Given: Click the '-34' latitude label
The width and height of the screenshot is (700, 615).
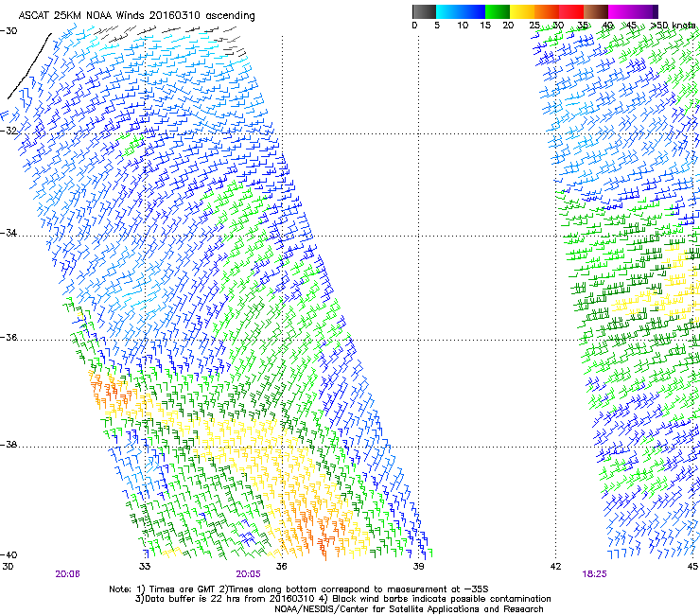Looking at the screenshot, I should (9, 233).
